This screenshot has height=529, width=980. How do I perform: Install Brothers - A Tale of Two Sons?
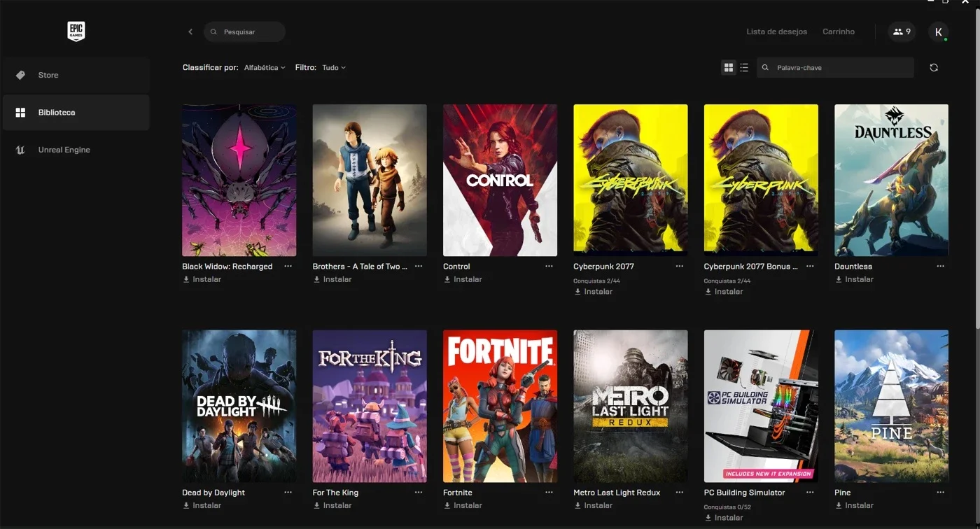click(x=332, y=279)
